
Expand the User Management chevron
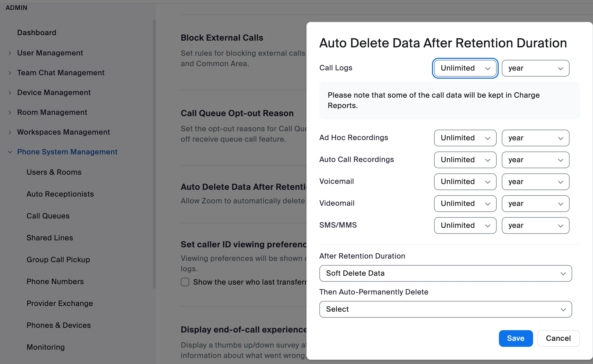[x=10, y=53]
